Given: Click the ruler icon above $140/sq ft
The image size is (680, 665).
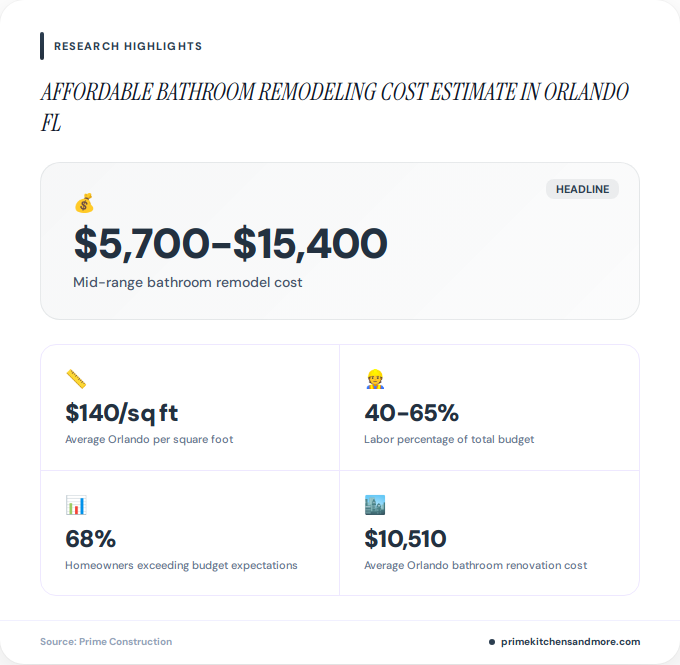Looking at the screenshot, I should tap(76, 379).
